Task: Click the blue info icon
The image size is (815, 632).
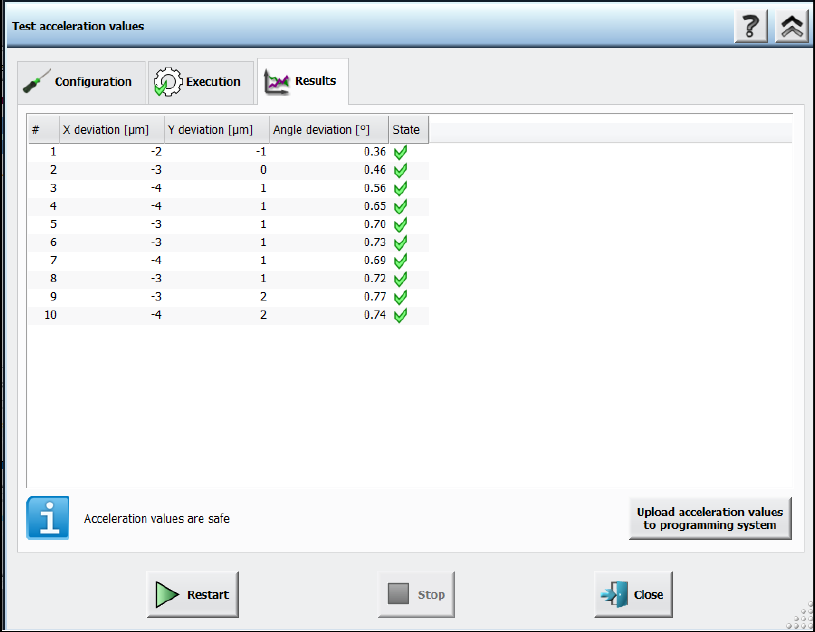Action: coord(48,518)
